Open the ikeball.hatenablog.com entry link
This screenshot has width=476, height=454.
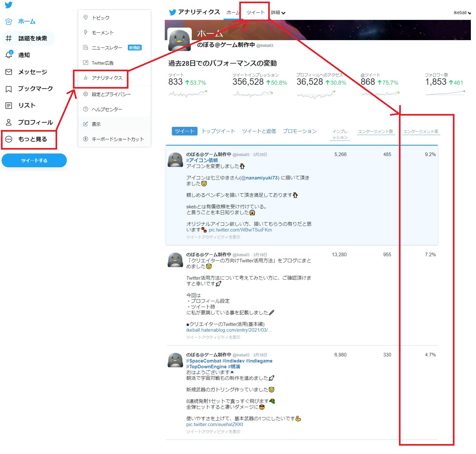pyautogui.click(x=229, y=330)
